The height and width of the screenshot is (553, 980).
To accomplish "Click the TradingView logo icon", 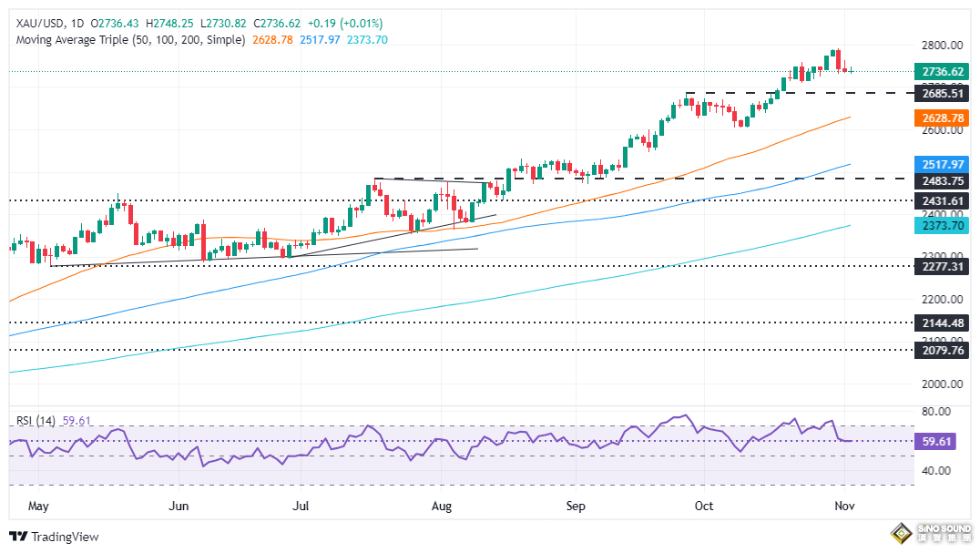I will click(x=19, y=538).
